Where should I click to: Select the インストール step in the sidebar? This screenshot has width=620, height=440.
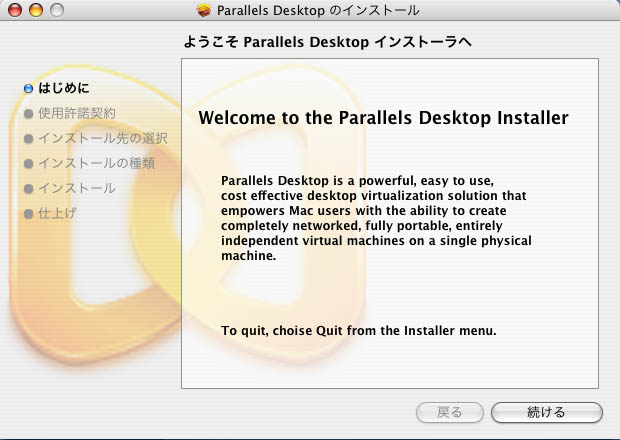click(77, 188)
